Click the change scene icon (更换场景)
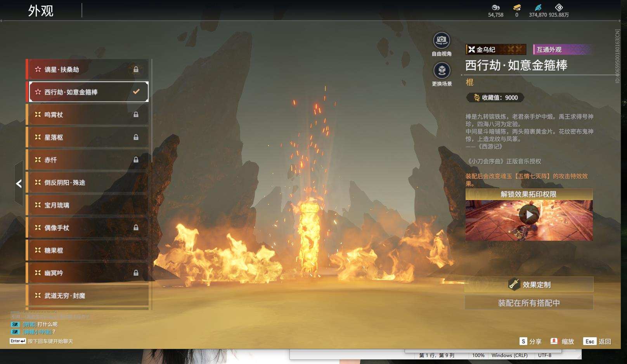This screenshot has width=627, height=364. click(442, 71)
